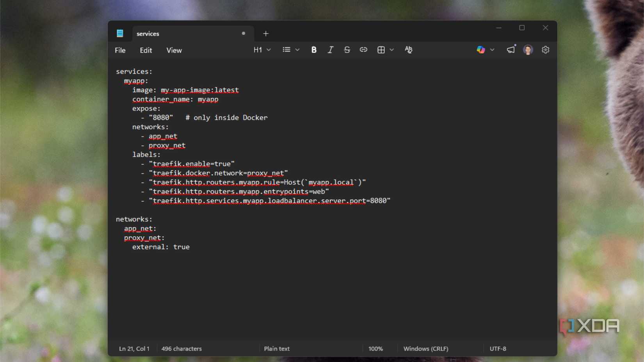Click the 496 characters status entry

click(181, 349)
